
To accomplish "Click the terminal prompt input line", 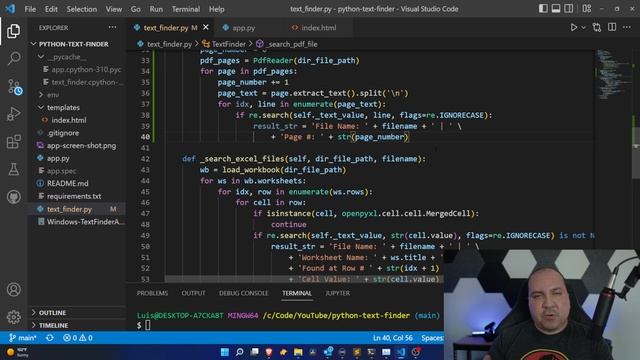I will point(290,325).
